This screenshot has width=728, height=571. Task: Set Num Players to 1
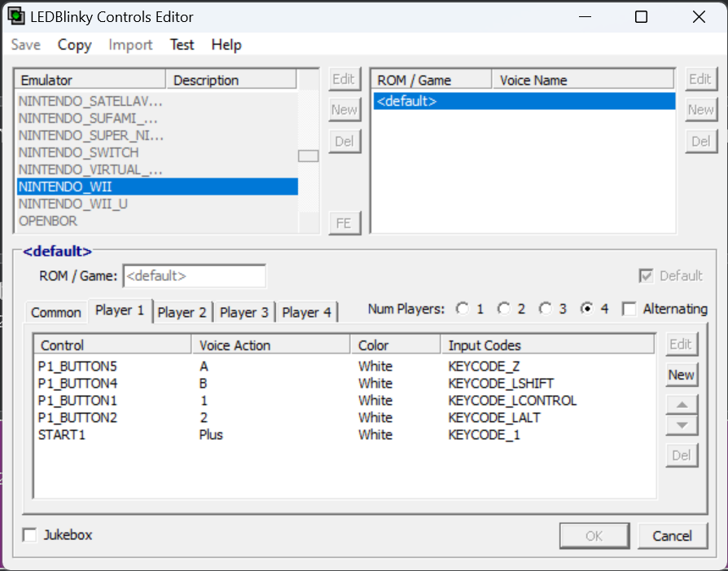[x=463, y=309]
